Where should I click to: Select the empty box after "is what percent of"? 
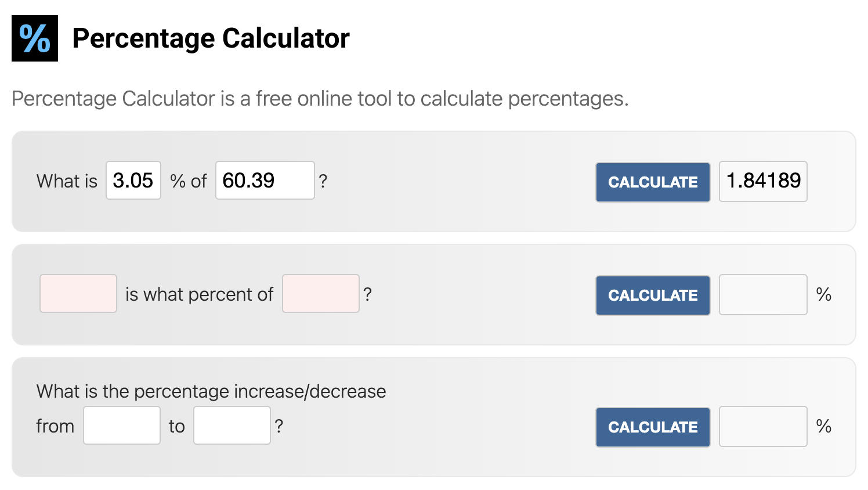point(321,294)
